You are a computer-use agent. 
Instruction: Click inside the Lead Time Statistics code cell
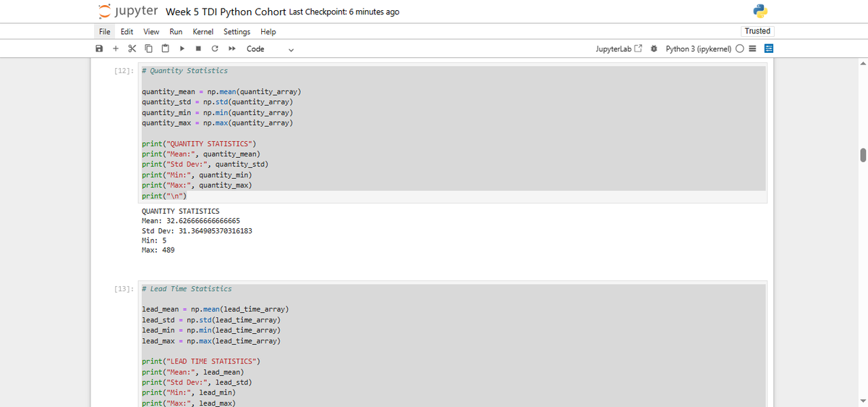pos(453,345)
